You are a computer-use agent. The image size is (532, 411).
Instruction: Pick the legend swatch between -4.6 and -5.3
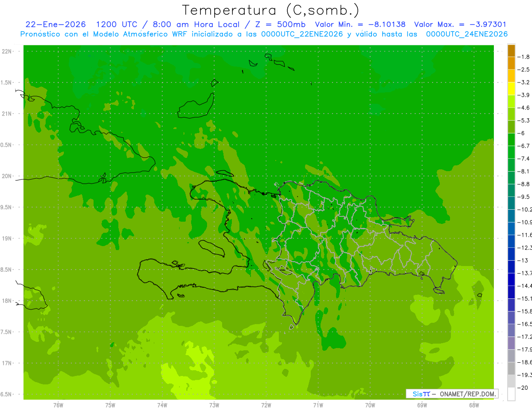click(x=511, y=114)
